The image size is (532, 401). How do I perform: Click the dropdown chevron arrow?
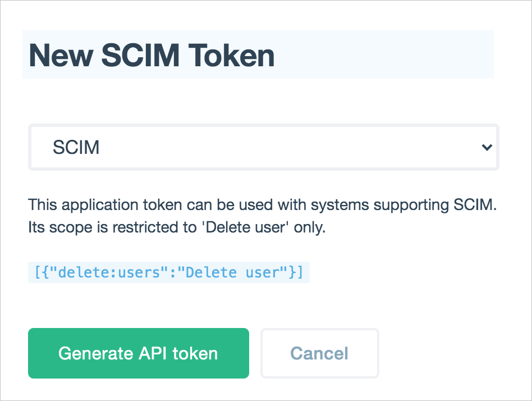pos(488,147)
